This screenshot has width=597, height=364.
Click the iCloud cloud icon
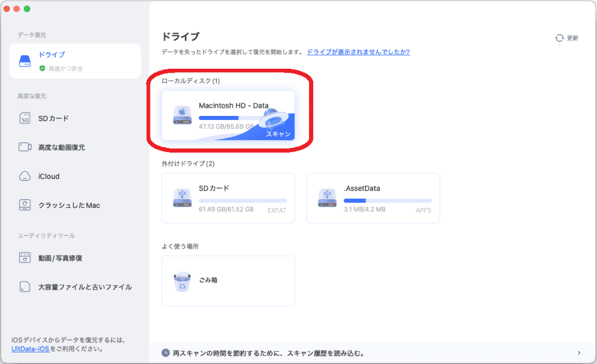(x=24, y=176)
